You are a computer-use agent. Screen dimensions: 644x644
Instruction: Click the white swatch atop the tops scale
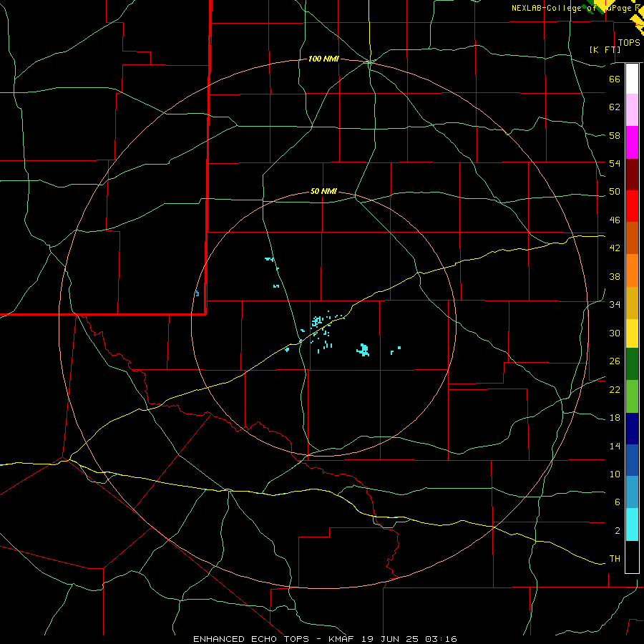click(x=632, y=79)
